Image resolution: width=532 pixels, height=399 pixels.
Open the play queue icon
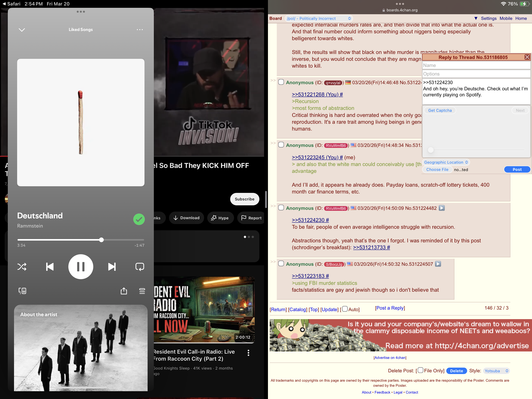[142, 291]
